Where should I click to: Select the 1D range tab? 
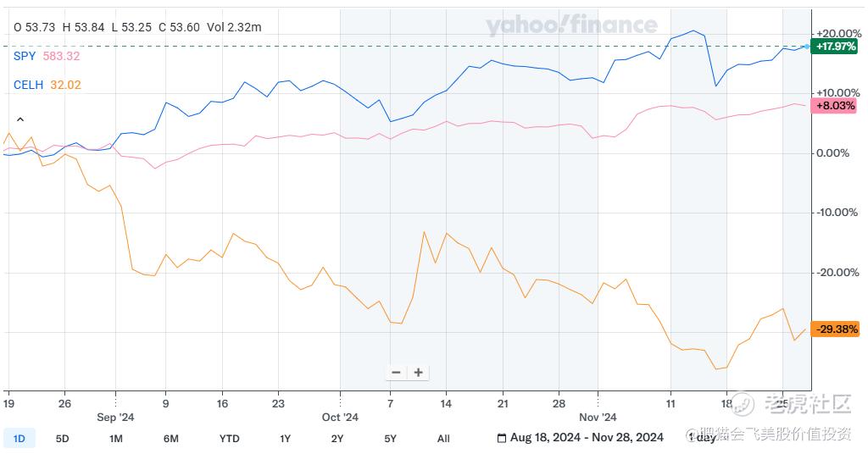[19, 439]
